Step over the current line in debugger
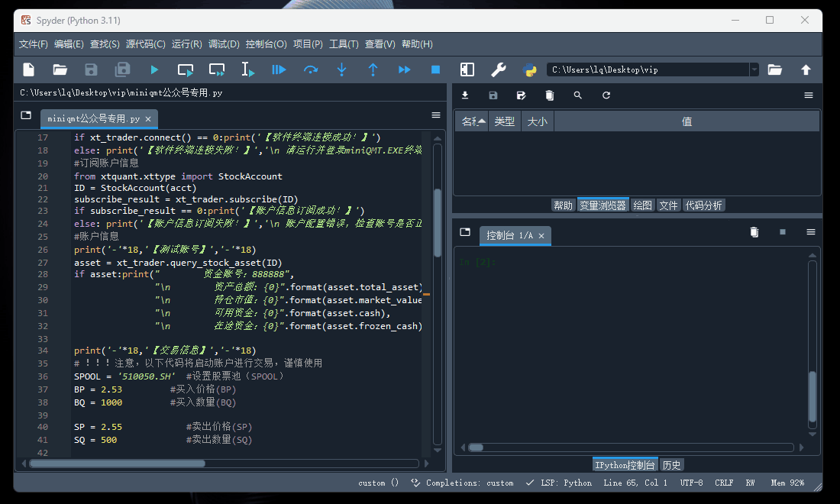This screenshot has width=840, height=504. (311, 69)
